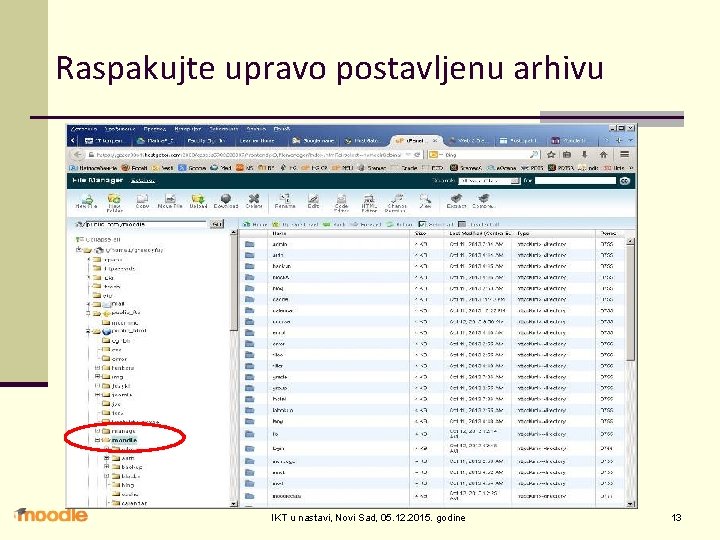Click the folder icon beside admin row
Screen dimensions: 720x540
(249, 244)
